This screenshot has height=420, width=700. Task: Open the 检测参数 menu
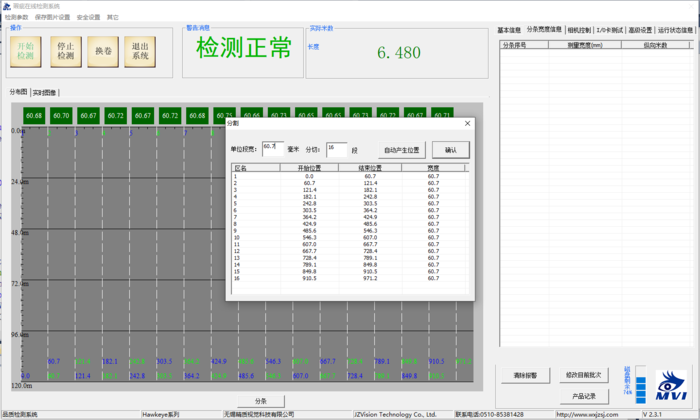pos(17,17)
